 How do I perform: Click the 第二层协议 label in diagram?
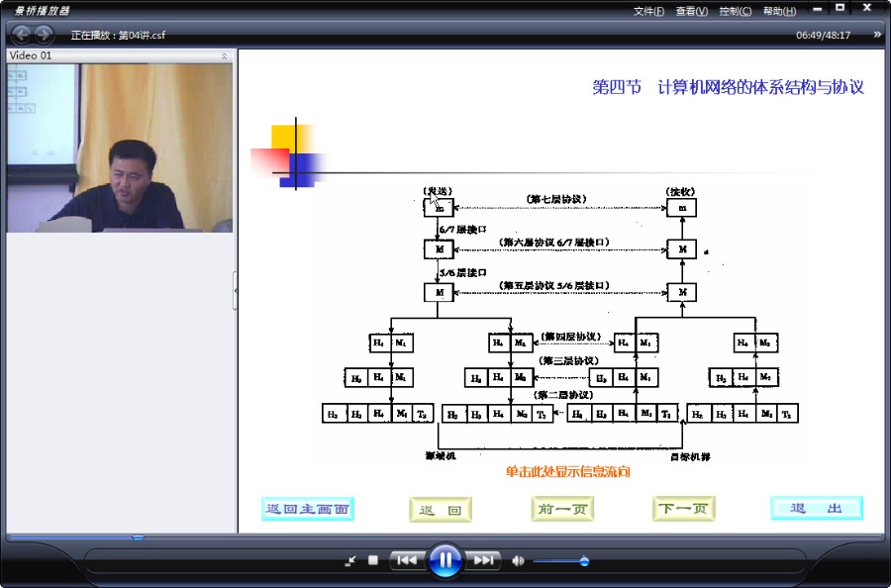(x=563, y=394)
